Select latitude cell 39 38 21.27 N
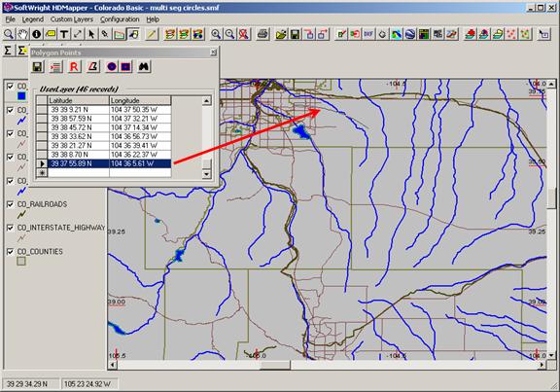Viewport: 560px width, 392px height. [x=78, y=146]
